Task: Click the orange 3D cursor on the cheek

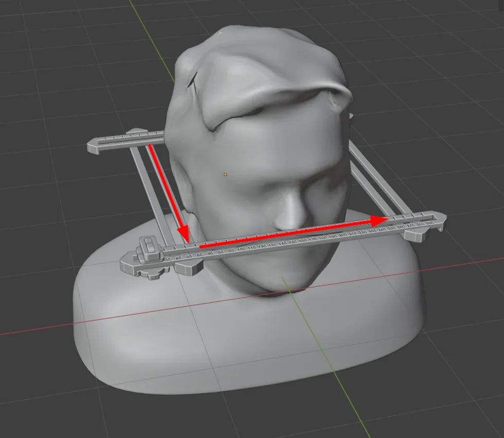Action: click(225, 175)
